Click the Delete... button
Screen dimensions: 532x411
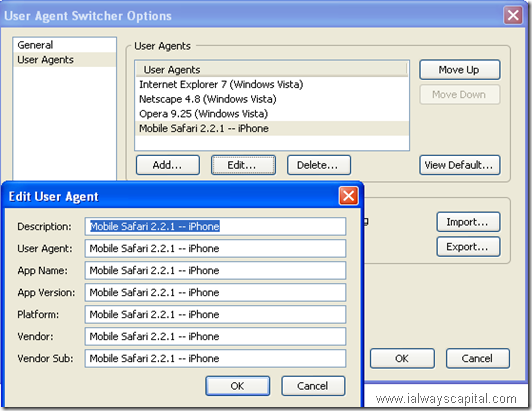pos(319,165)
